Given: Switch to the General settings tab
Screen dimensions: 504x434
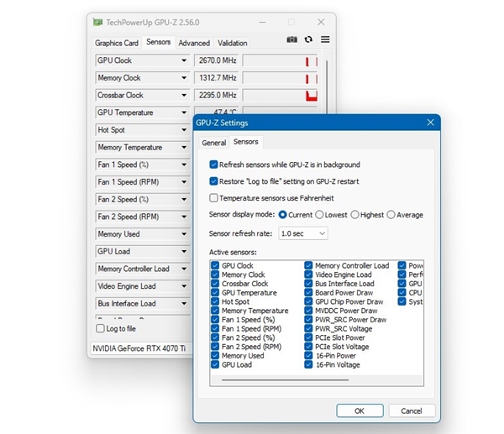Looking at the screenshot, I should pyautogui.click(x=213, y=143).
